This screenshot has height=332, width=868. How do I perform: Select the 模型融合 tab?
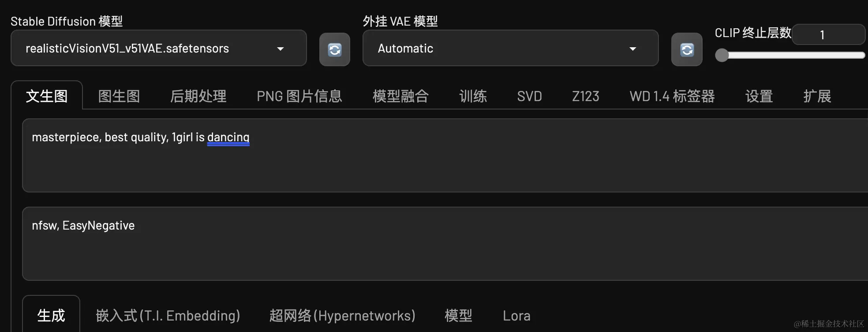pyautogui.click(x=400, y=96)
